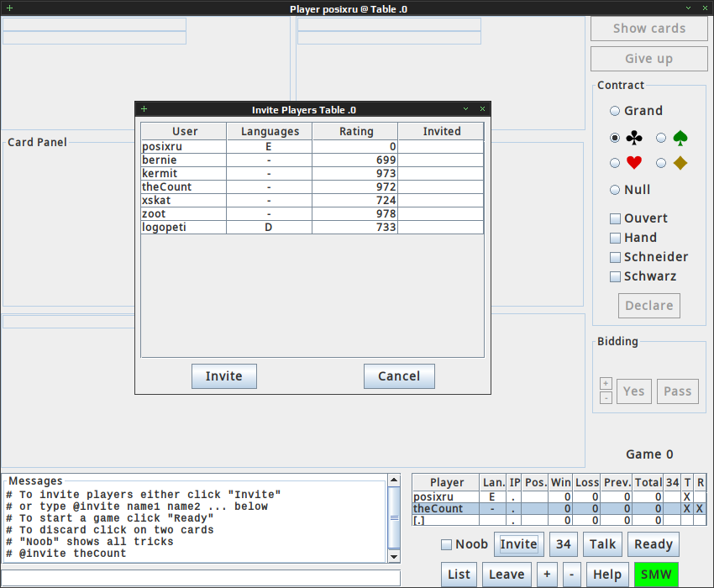Click the List button
This screenshot has width=714, height=588.
(459, 575)
